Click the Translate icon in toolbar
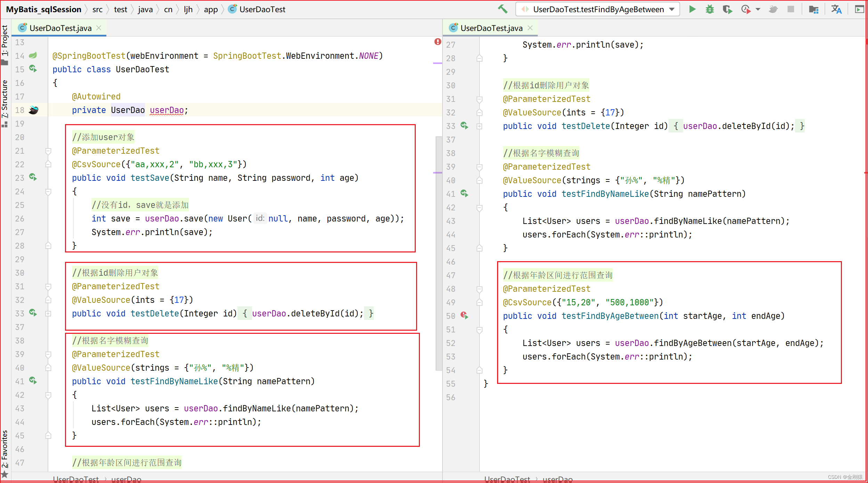This screenshot has width=868, height=483. pos(836,9)
